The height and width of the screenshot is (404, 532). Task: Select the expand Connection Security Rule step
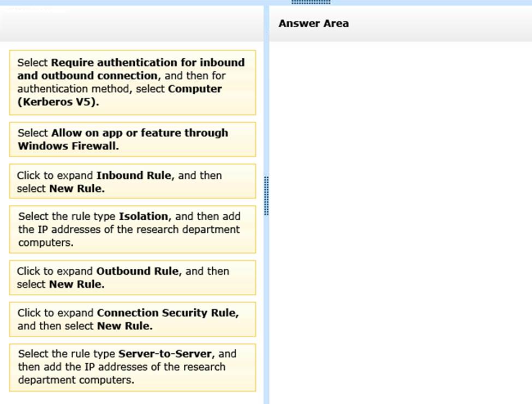[x=132, y=319]
